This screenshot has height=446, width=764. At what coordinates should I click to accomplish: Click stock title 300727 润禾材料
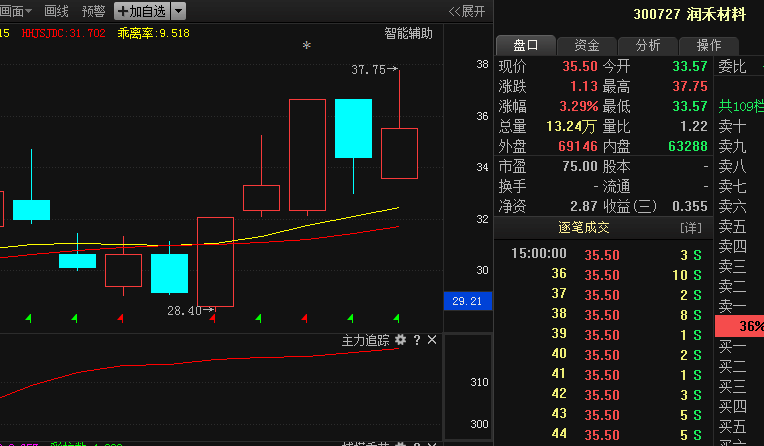(689, 14)
